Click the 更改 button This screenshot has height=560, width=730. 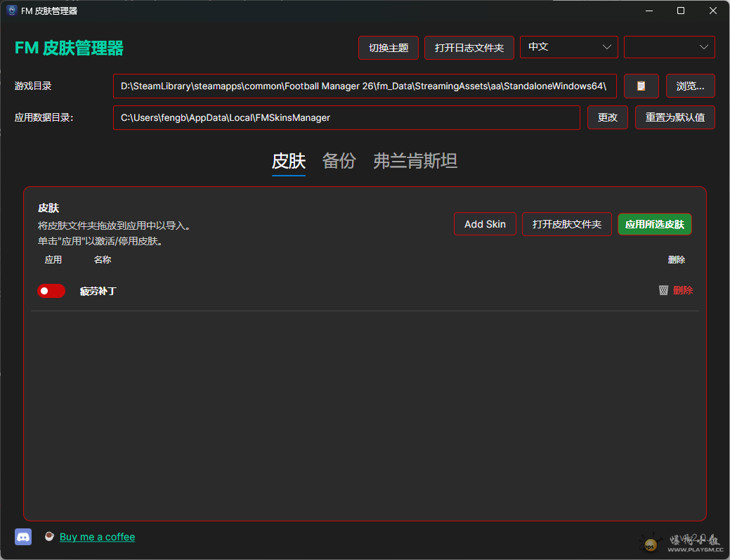point(608,117)
